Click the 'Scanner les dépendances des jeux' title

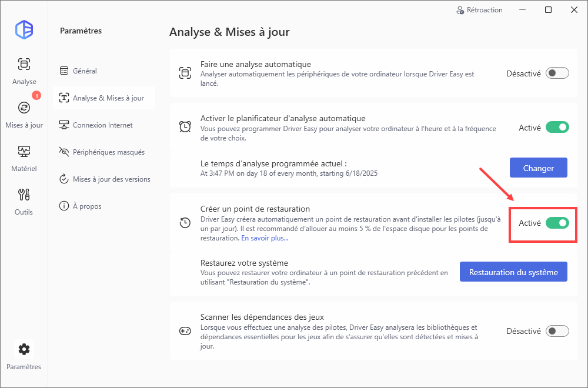click(262, 317)
